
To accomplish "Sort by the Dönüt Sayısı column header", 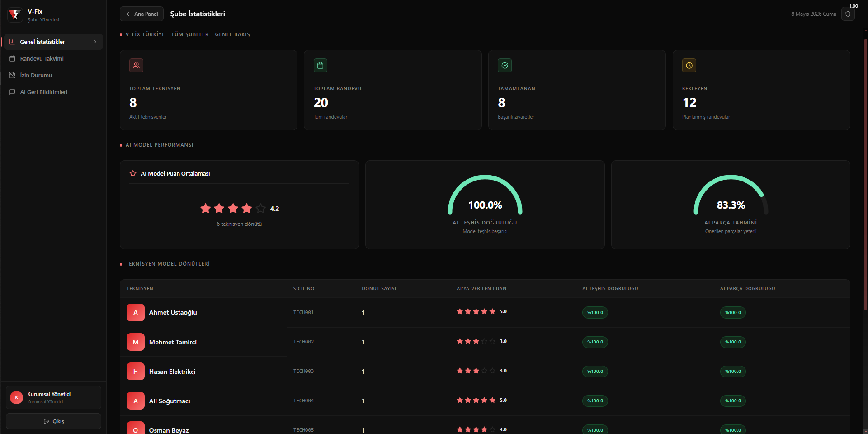I will click(379, 288).
